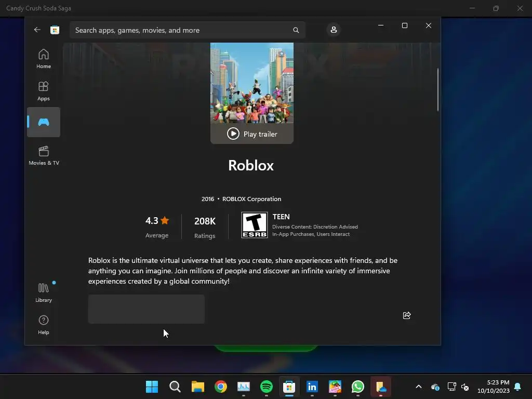Go back using the Store back arrow
Image resolution: width=532 pixels, height=399 pixels.
[37, 30]
